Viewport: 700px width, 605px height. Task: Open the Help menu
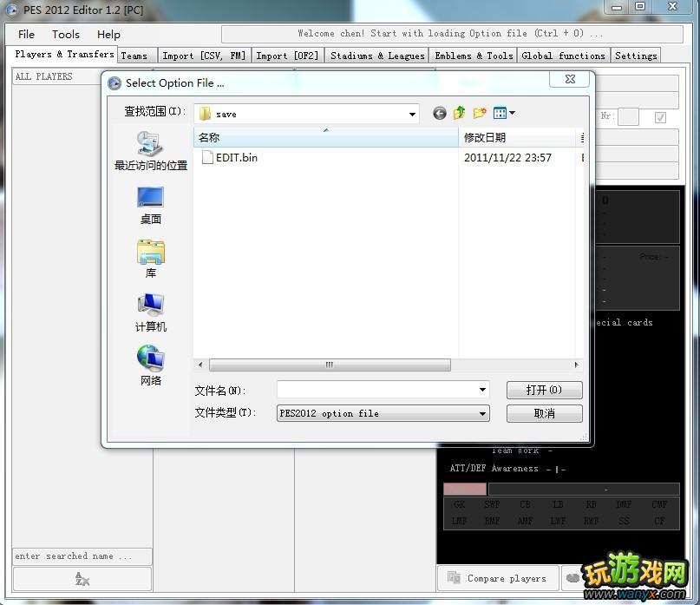point(108,35)
